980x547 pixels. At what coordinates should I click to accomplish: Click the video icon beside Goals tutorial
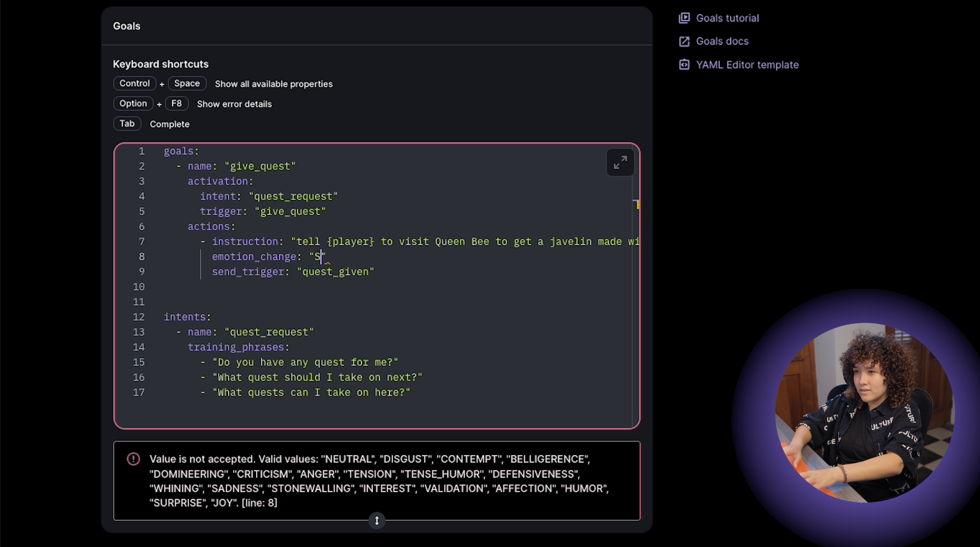(684, 18)
